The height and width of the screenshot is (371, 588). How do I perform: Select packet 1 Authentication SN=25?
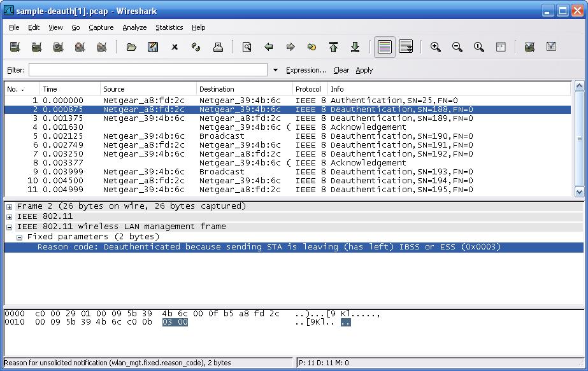[x=287, y=101]
